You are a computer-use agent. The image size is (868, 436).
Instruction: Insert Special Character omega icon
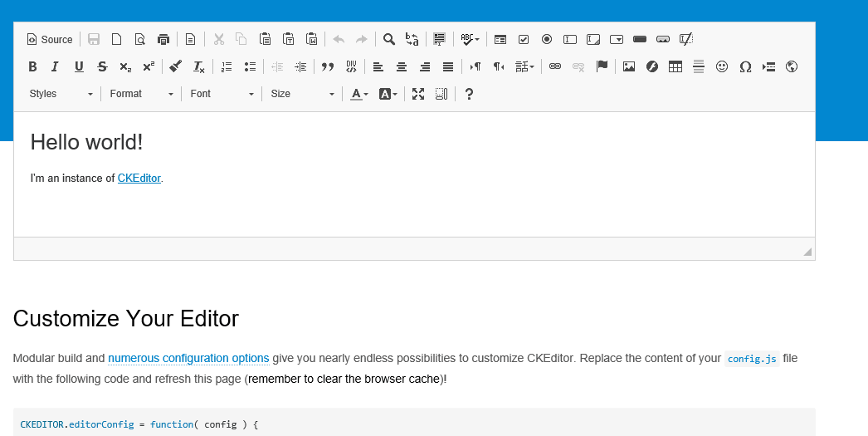[x=745, y=67]
